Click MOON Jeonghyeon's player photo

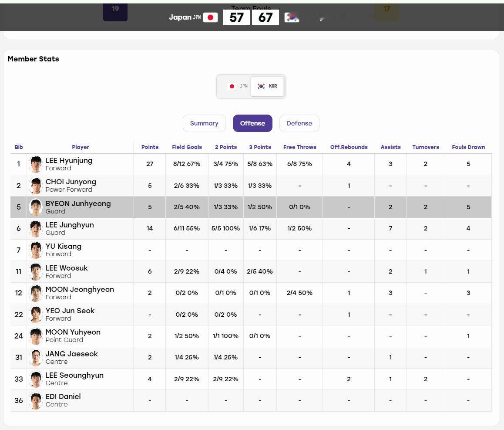[36, 293]
